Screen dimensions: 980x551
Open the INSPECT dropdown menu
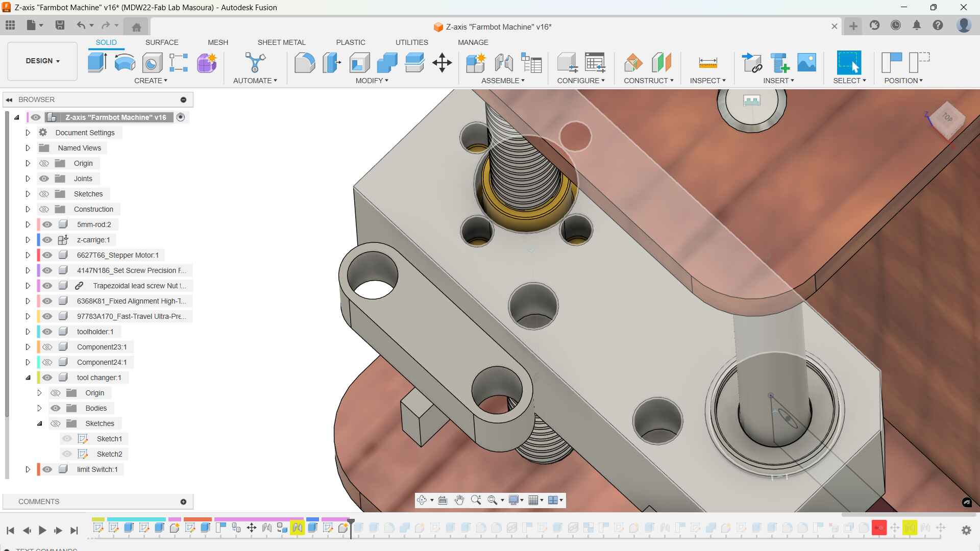point(707,81)
